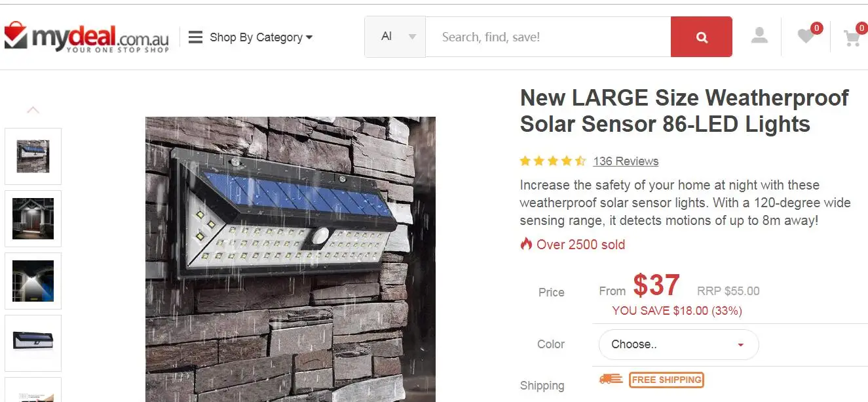Image resolution: width=868 pixels, height=402 pixels.
Task: Open the wishlist heart icon
Action: click(x=806, y=37)
